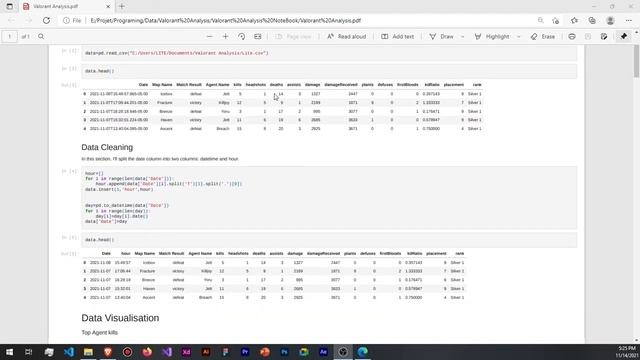Click the PDF page number field
The image size is (640, 360).
click(9, 36)
